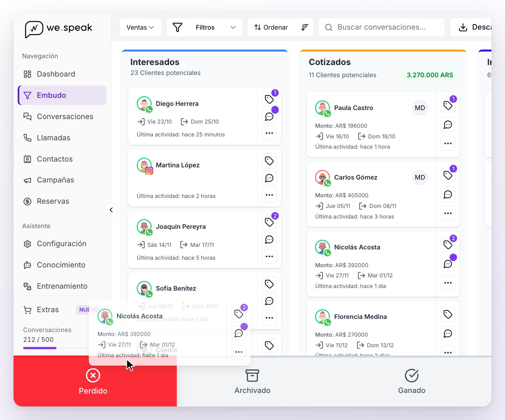
Task: Open chat for Martina López
Action: (269, 178)
